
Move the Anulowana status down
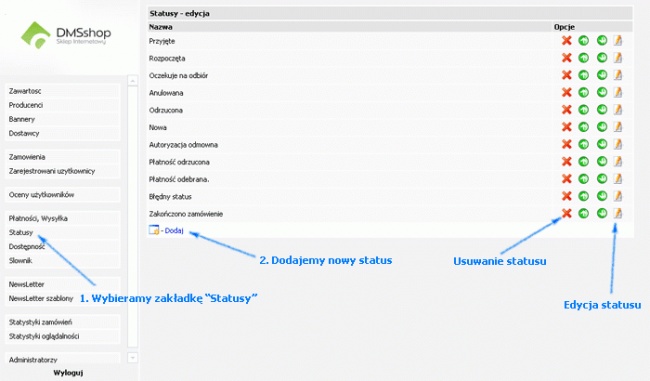click(x=602, y=92)
